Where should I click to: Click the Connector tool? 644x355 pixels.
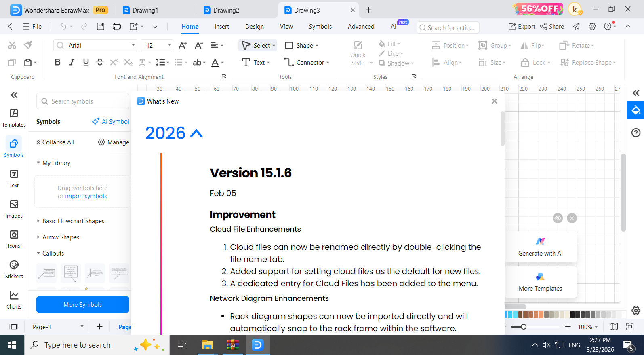coord(307,62)
